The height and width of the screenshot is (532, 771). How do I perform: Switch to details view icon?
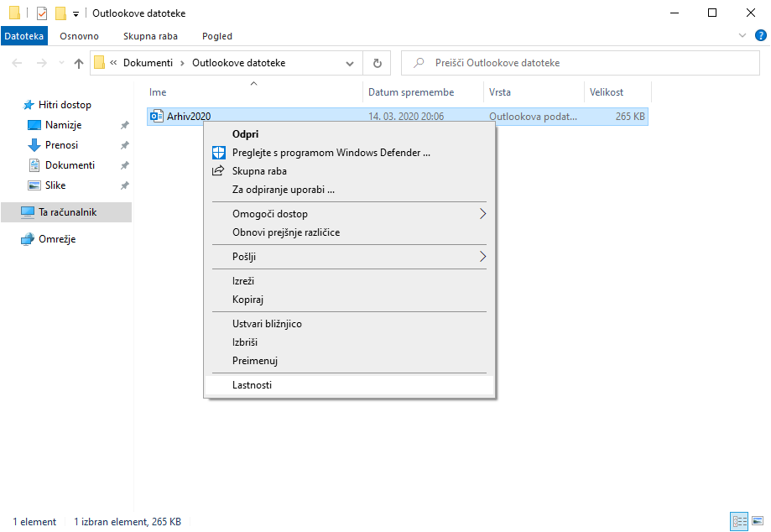click(739, 521)
